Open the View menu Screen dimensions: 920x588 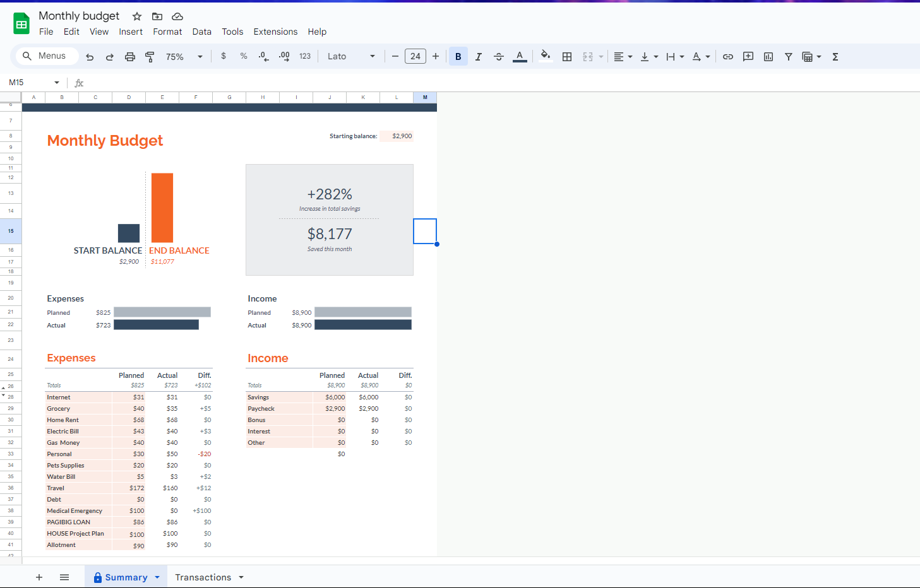[99, 32]
